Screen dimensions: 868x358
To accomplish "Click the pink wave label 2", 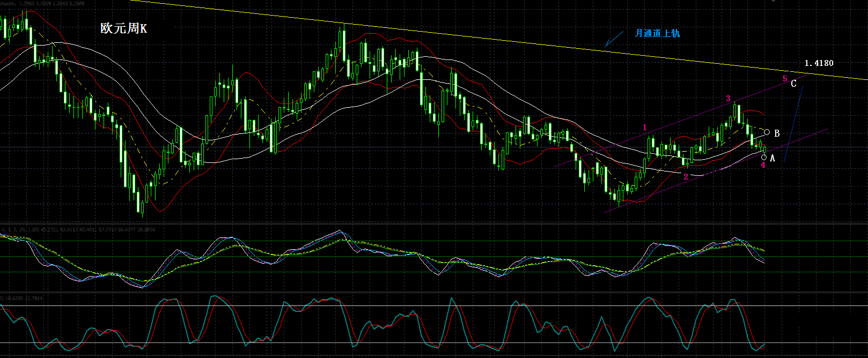I will point(686,176).
